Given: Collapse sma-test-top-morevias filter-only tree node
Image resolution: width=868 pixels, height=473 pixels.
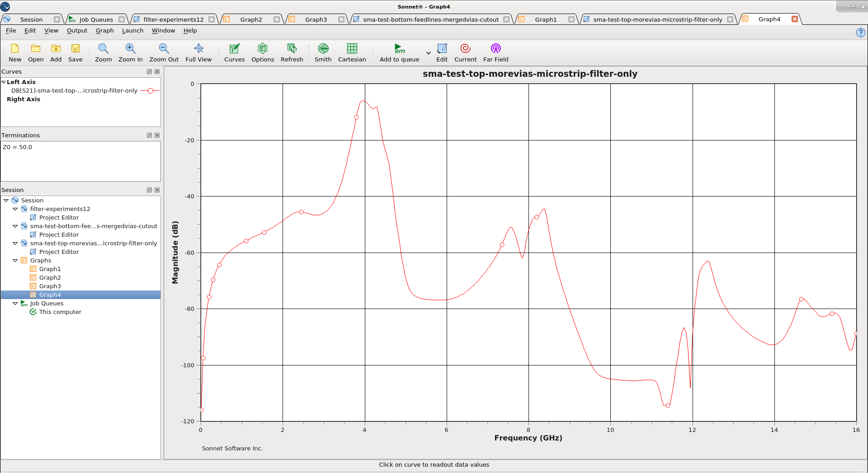Looking at the screenshot, I should [15, 244].
